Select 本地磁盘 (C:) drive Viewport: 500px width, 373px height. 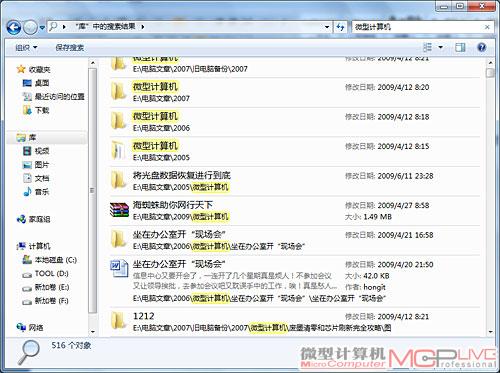tap(49, 260)
